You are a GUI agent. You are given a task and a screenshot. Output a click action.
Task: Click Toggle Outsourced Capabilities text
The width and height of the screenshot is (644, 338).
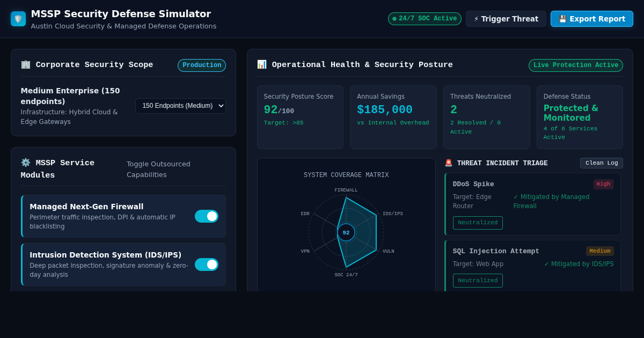158,169
